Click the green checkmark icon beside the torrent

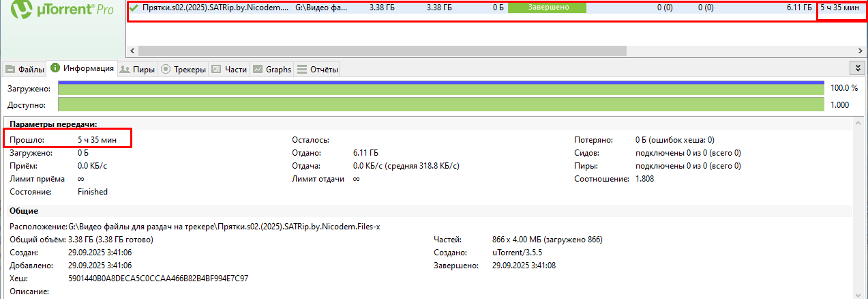[x=134, y=8]
